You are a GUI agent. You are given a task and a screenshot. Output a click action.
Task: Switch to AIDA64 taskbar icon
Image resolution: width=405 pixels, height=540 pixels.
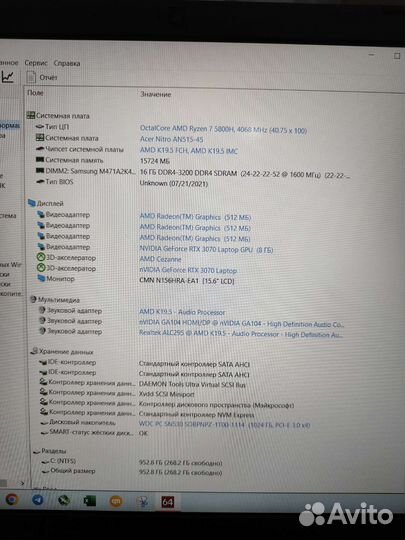tap(168, 502)
